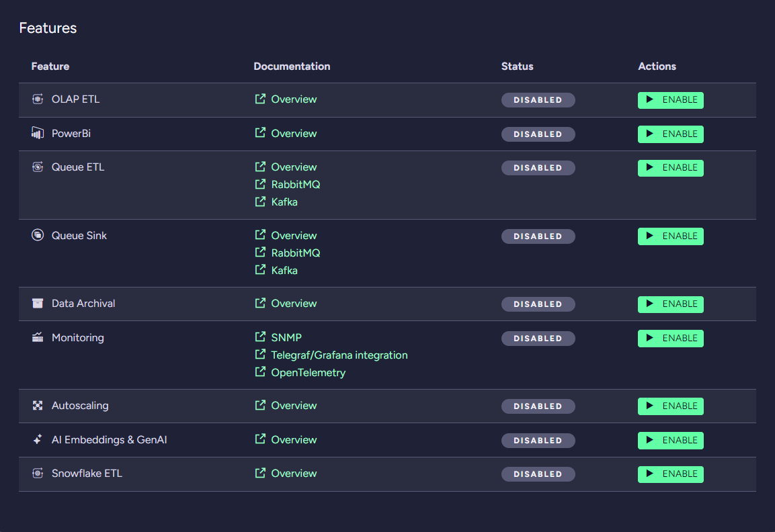Enable the Autoscaling feature
Viewport: 775px width, 532px height.
[x=670, y=406]
